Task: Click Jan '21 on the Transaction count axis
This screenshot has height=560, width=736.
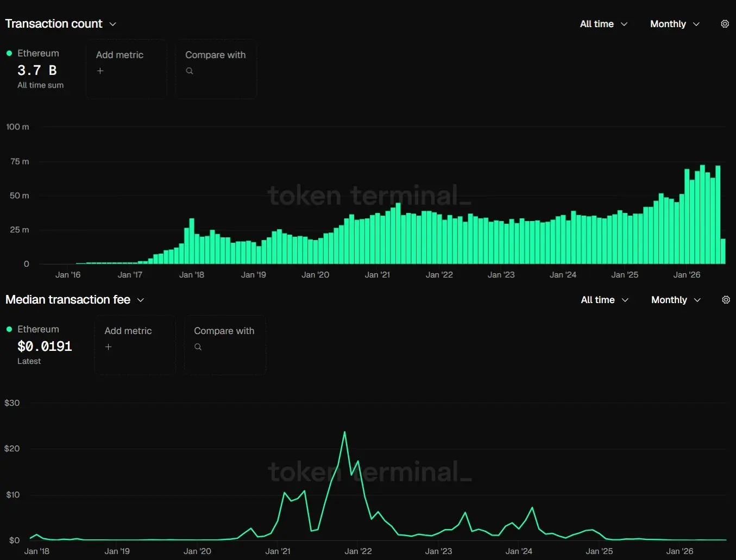Action: coord(378,275)
